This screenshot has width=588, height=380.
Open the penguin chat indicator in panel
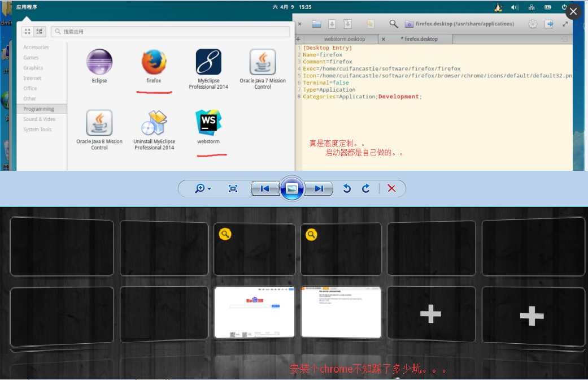tap(498, 7)
